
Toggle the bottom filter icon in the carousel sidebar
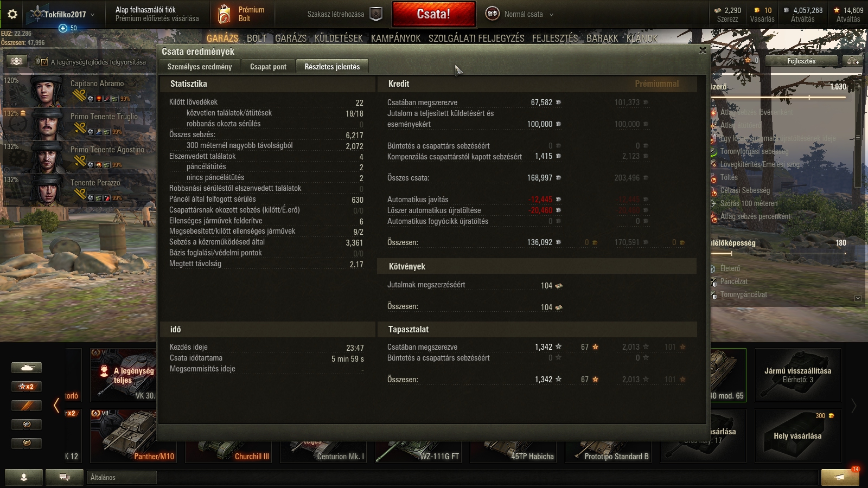point(26,443)
